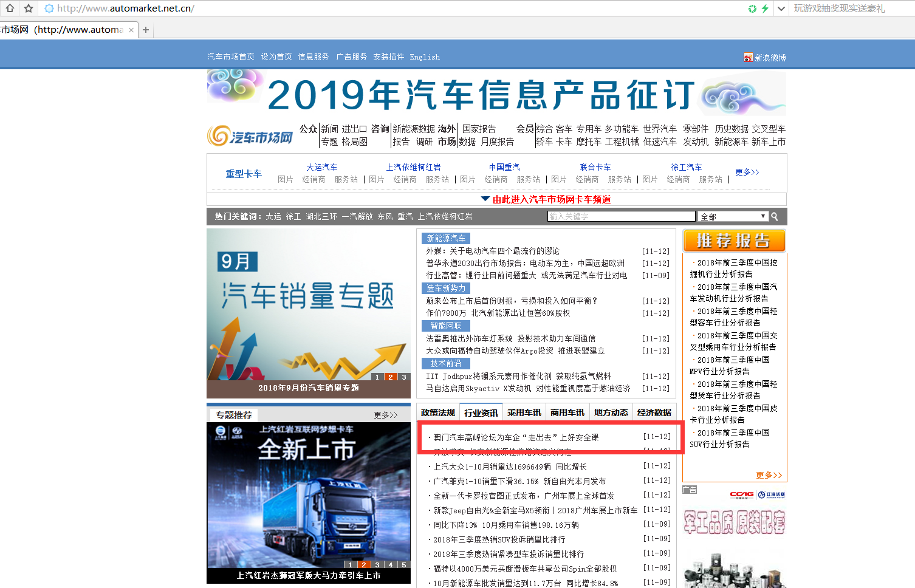
Task: Click 更多>> under recommended reports
Action: pos(769,475)
